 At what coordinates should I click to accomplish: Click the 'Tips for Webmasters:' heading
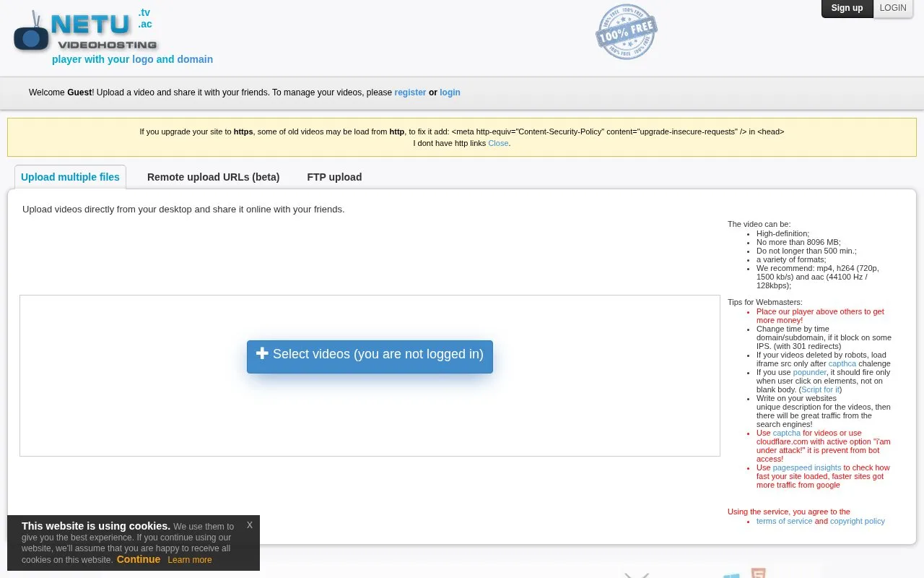[765, 302]
